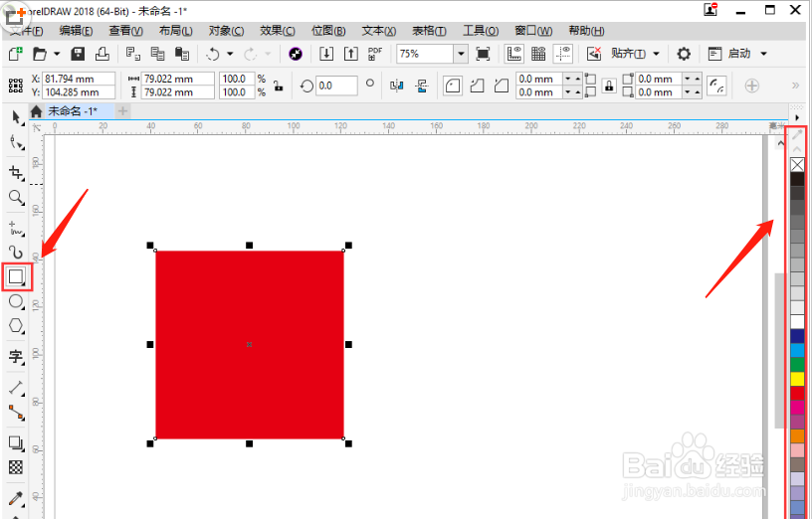812x519 pixels.
Task: Select the round corner option
Action: [453, 86]
